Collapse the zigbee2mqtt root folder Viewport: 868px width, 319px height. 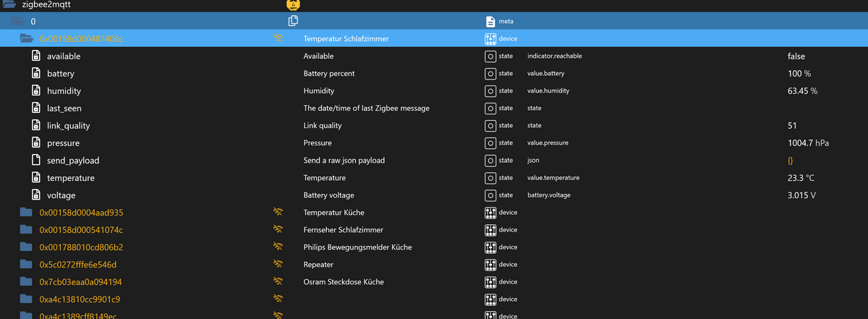pyautogui.click(x=9, y=4)
